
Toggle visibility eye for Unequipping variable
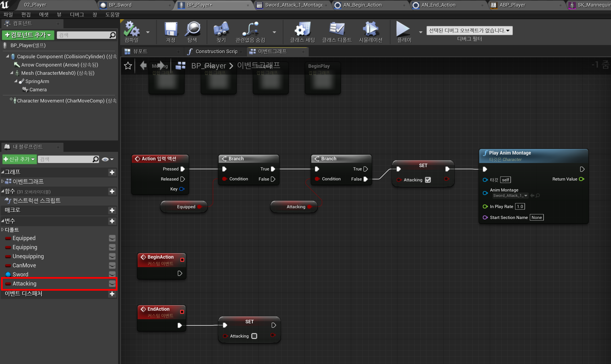click(112, 256)
